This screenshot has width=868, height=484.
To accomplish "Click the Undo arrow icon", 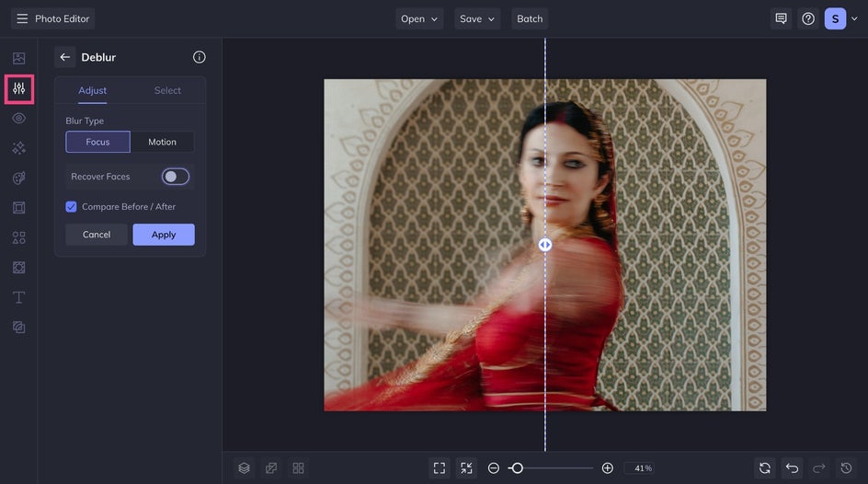I will [792, 468].
